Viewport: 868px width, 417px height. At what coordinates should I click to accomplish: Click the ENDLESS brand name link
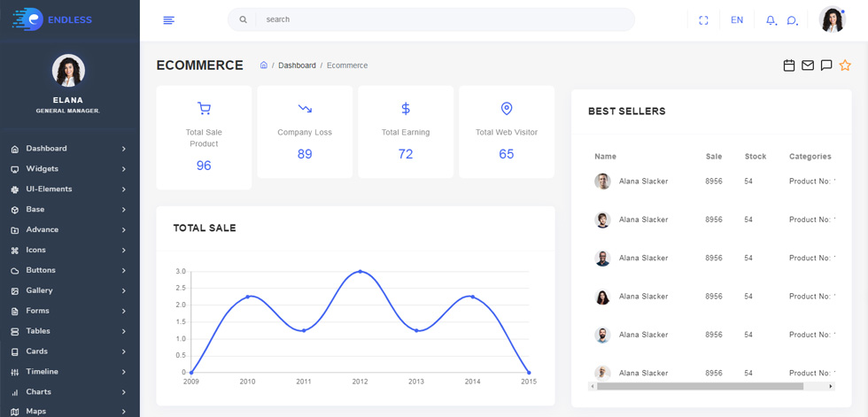point(70,19)
